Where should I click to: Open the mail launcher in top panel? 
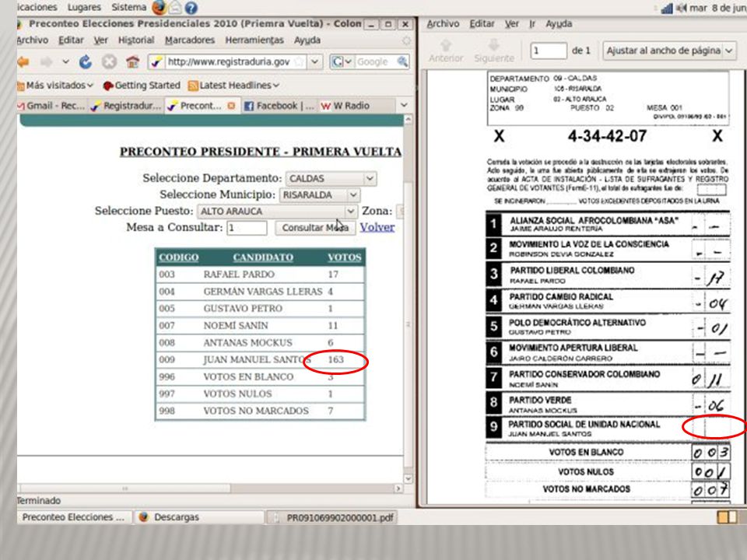(175, 7)
